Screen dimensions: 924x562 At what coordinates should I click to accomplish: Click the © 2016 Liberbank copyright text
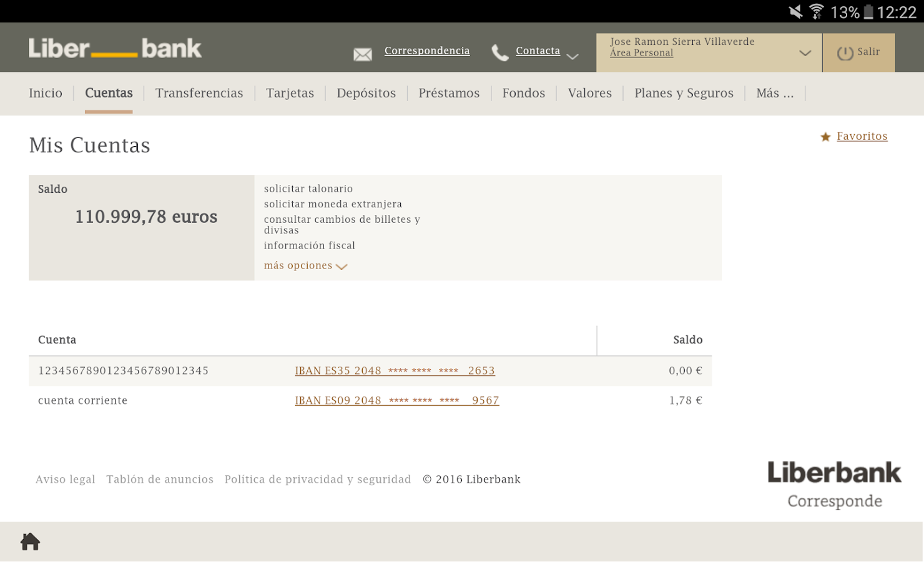(471, 480)
